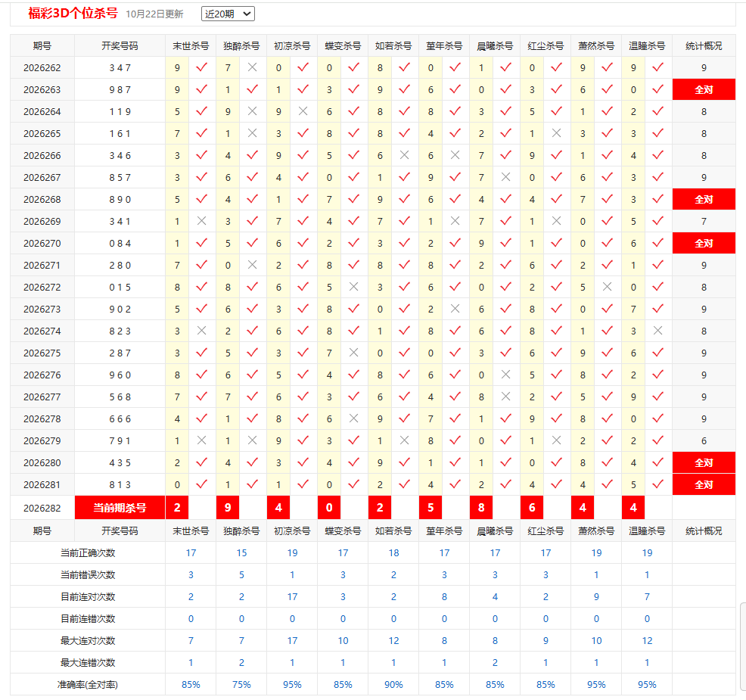Select the 全对 badge in row 2026270
This screenshot has width=746, height=700.
pos(704,243)
